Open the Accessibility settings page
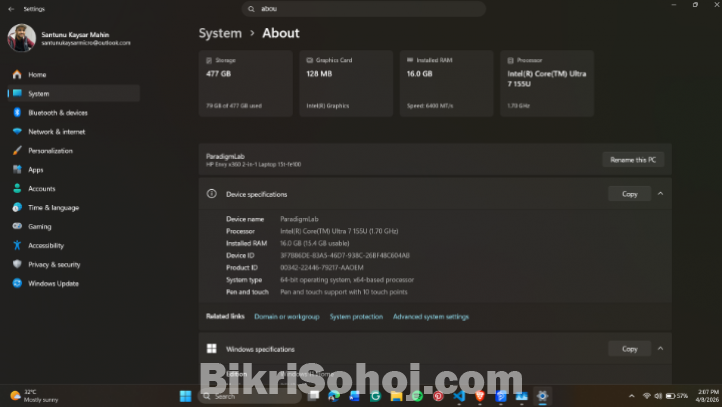 point(46,245)
